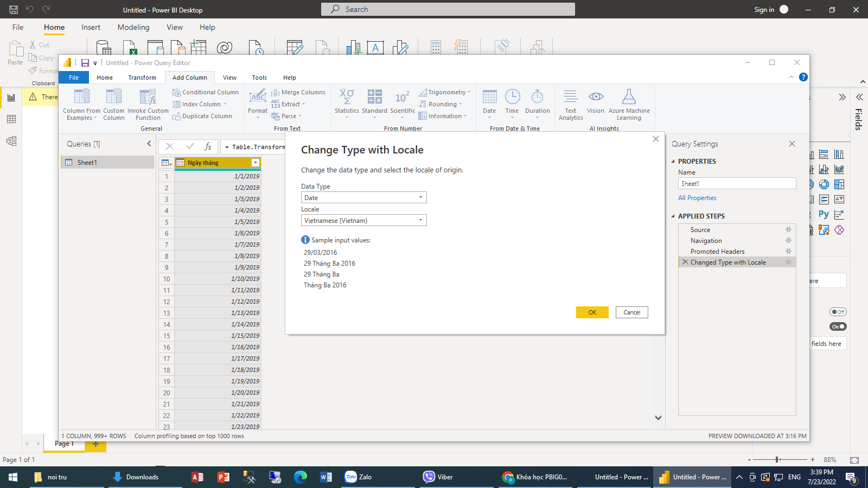868x488 pixels.
Task: Close the Change Type with Locale dialog
Action: click(x=656, y=139)
